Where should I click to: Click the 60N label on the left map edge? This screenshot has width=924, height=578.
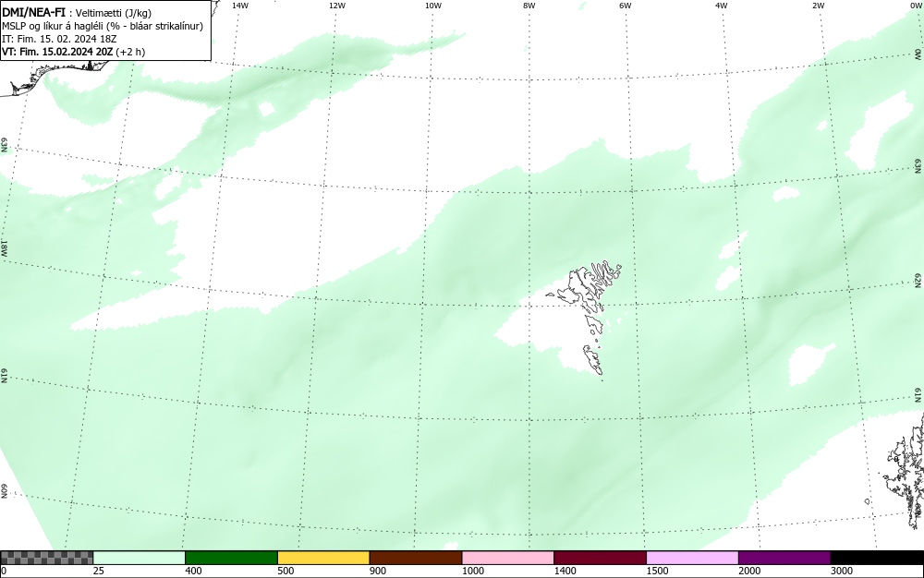point(4,491)
